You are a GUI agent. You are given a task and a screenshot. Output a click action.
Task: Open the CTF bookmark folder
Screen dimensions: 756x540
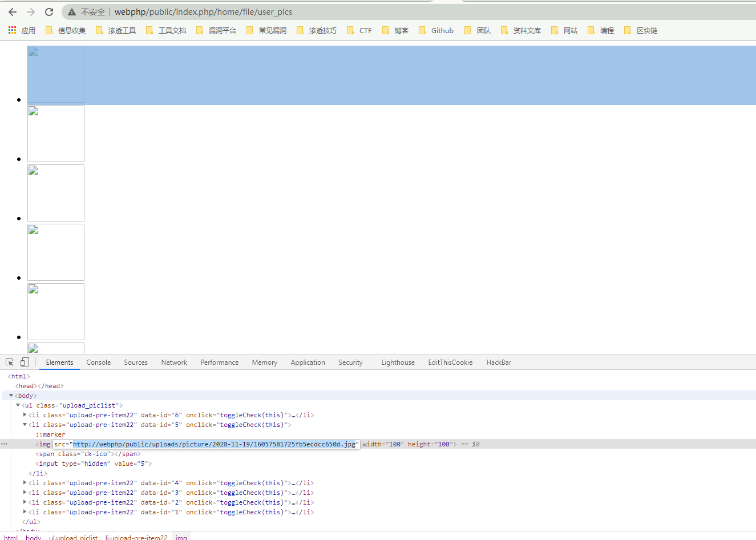pos(359,30)
